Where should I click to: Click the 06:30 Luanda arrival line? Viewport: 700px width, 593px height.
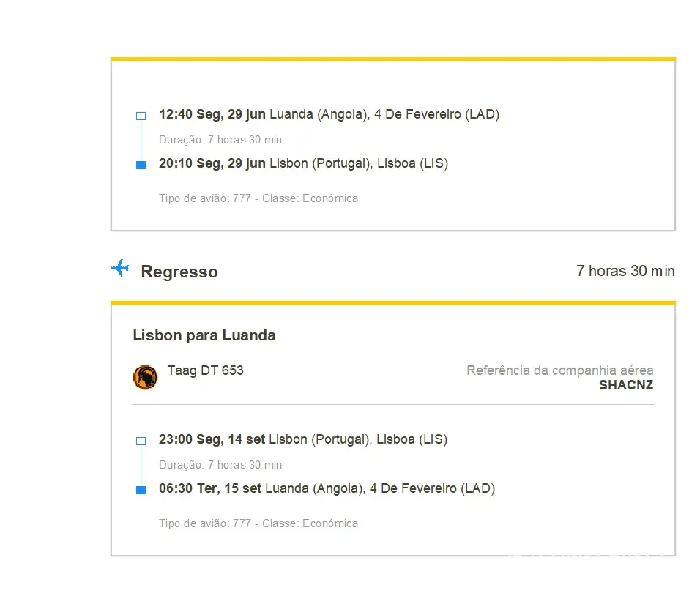click(327, 488)
